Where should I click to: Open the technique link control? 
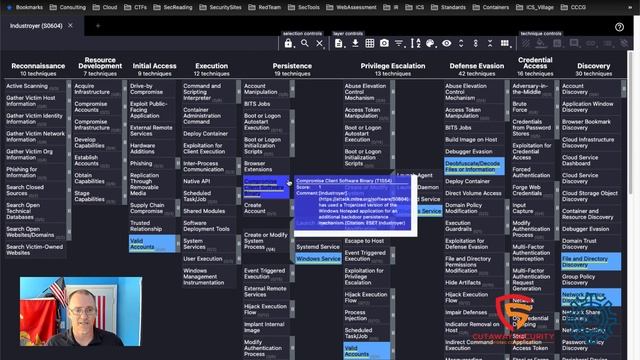pyautogui.click(x=591, y=43)
